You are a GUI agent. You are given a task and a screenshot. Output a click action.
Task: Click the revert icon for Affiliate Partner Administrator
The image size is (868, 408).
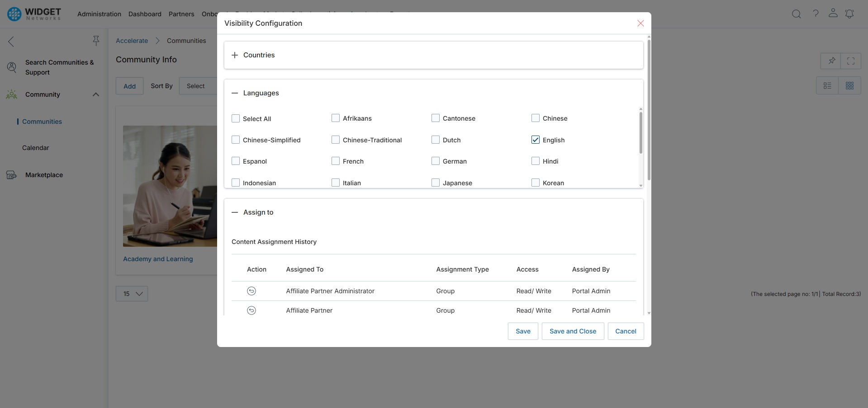point(251,291)
